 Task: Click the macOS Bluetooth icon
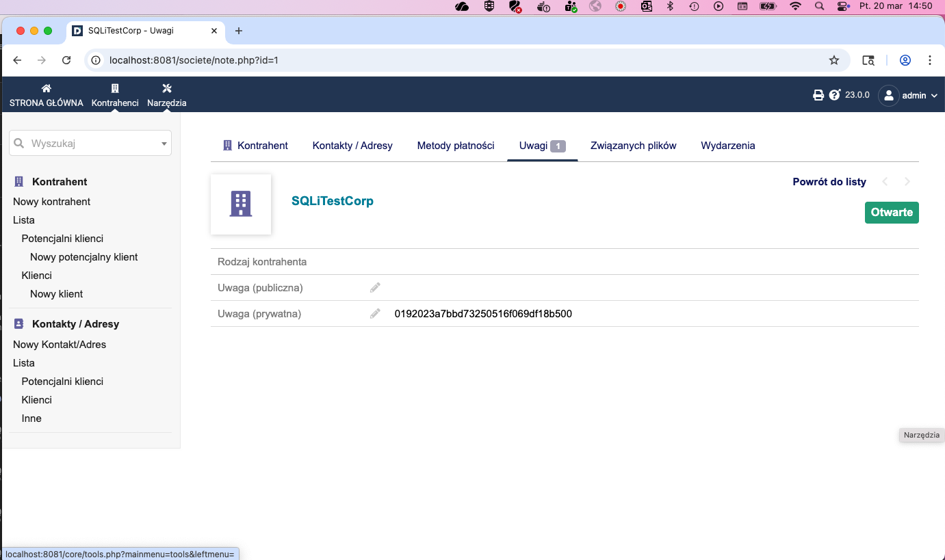671,6
